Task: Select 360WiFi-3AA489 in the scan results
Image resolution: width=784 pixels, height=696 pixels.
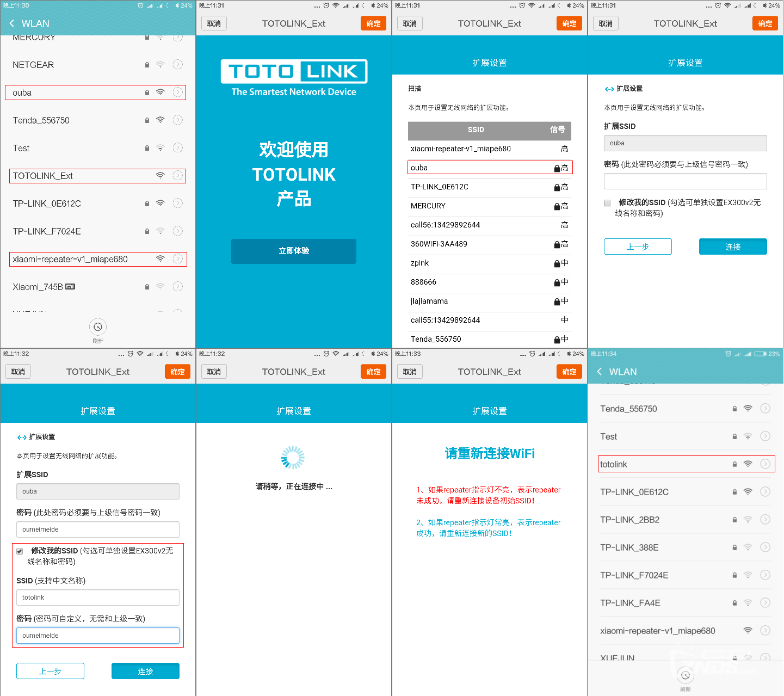Action: [x=490, y=244]
